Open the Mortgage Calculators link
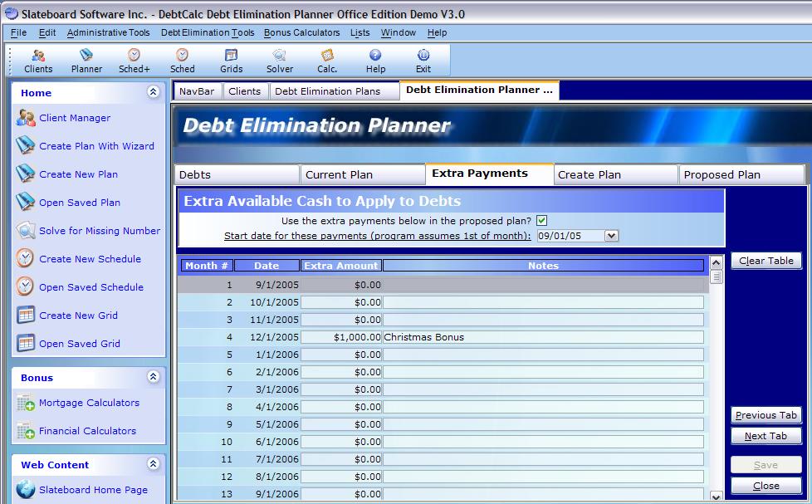This screenshot has width=812, height=504. pos(89,403)
